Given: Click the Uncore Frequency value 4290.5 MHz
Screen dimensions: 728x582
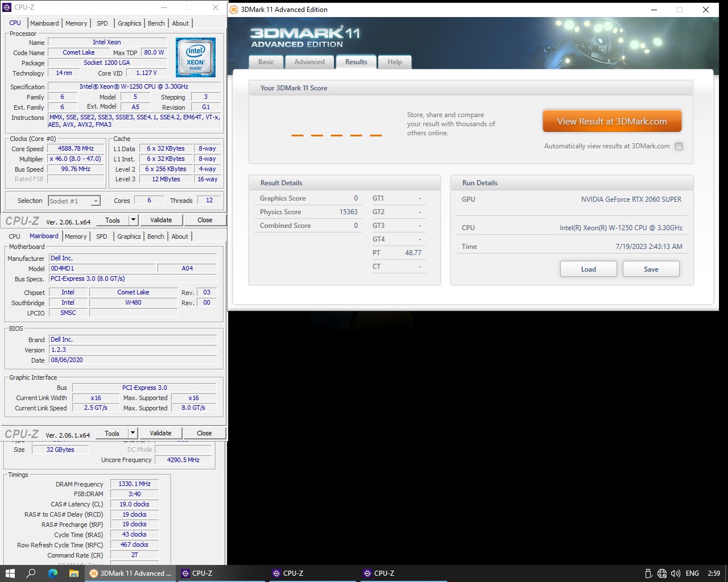Looking at the screenshot, I should tap(183, 460).
